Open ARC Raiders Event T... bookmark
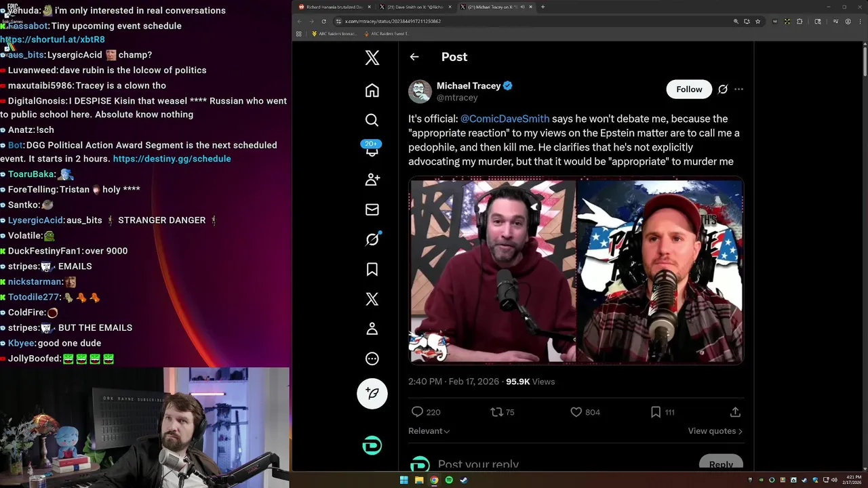Viewport: 868px width, 488px height. (386, 33)
